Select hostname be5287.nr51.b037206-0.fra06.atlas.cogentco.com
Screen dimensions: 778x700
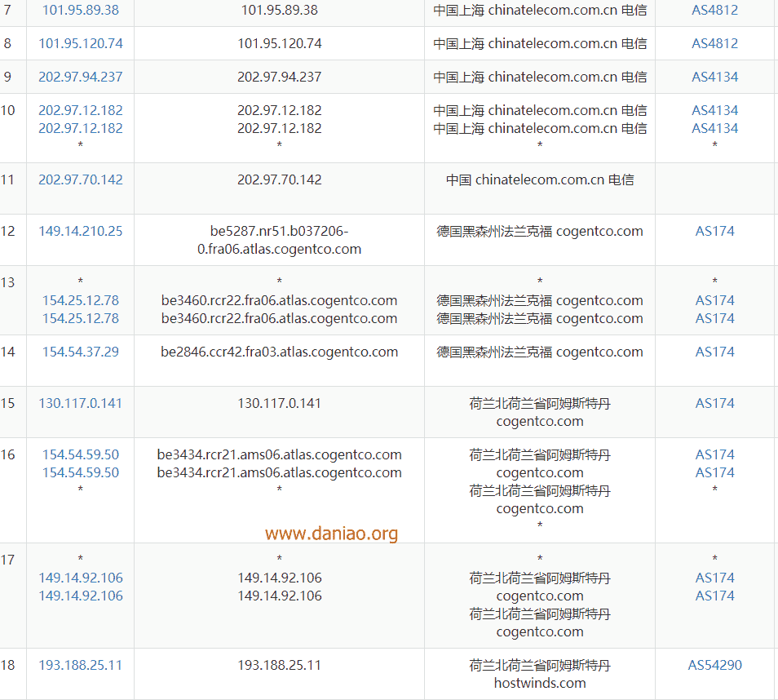[x=280, y=240]
